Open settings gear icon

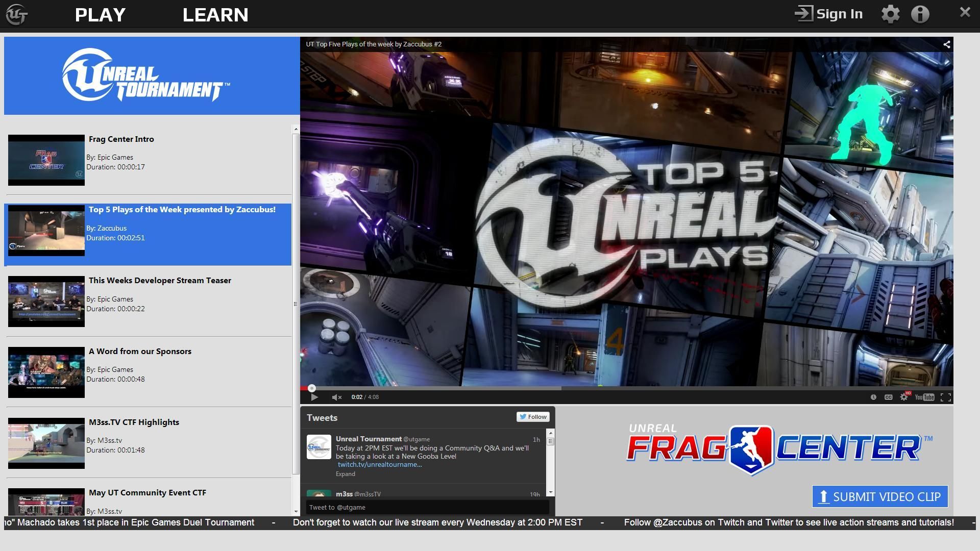click(x=890, y=14)
